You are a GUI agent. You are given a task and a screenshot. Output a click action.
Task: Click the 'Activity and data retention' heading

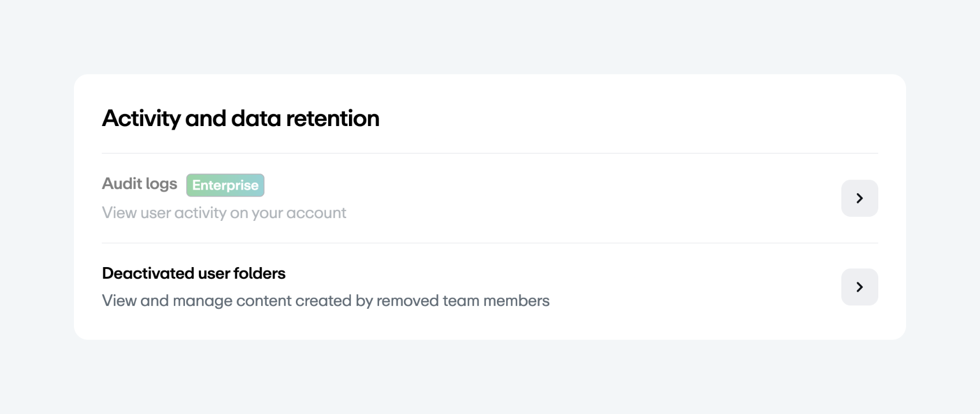tap(240, 119)
